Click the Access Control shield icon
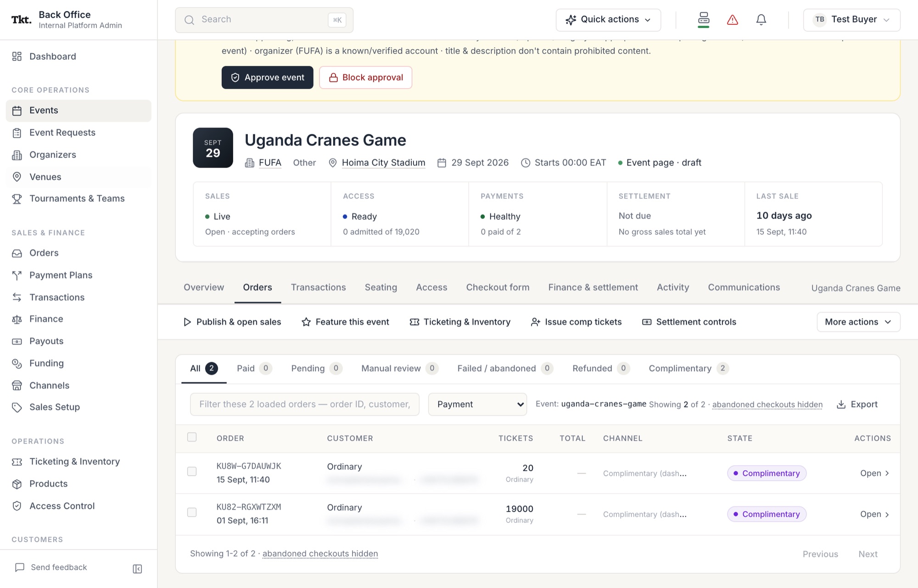 click(17, 506)
